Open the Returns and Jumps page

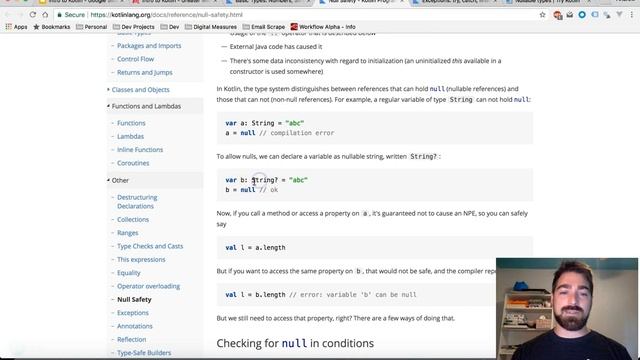tap(144, 73)
